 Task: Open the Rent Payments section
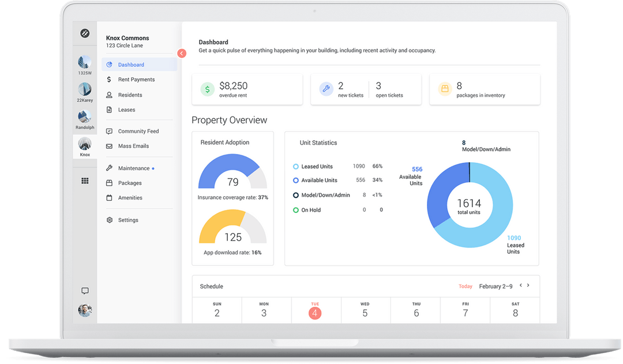136,79
